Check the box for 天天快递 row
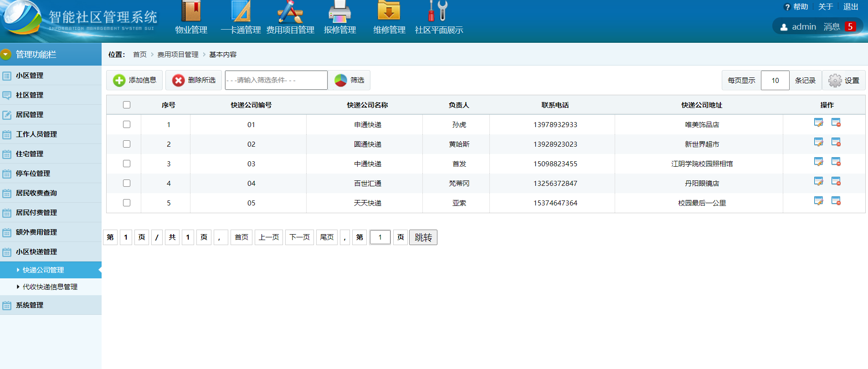Image resolution: width=868 pixels, height=369 pixels. [127, 203]
